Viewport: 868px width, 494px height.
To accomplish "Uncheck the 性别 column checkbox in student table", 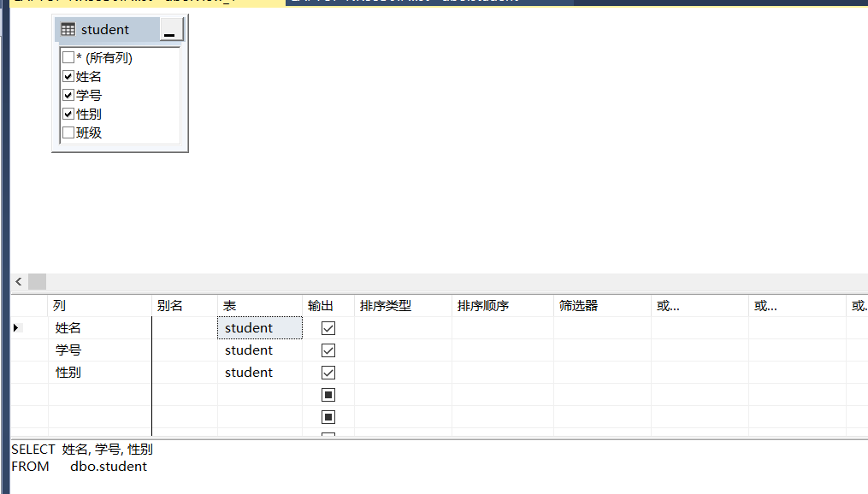I will point(68,114).
